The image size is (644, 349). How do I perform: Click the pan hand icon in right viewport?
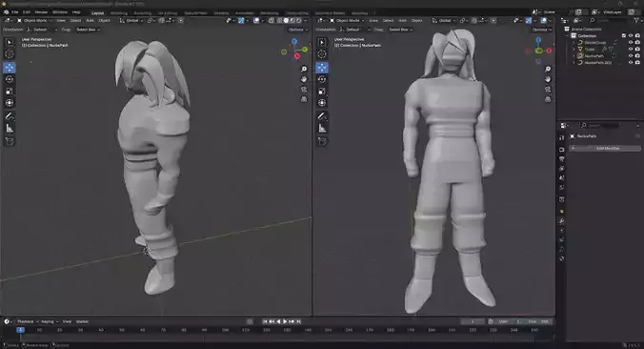(x=548, y=79)
